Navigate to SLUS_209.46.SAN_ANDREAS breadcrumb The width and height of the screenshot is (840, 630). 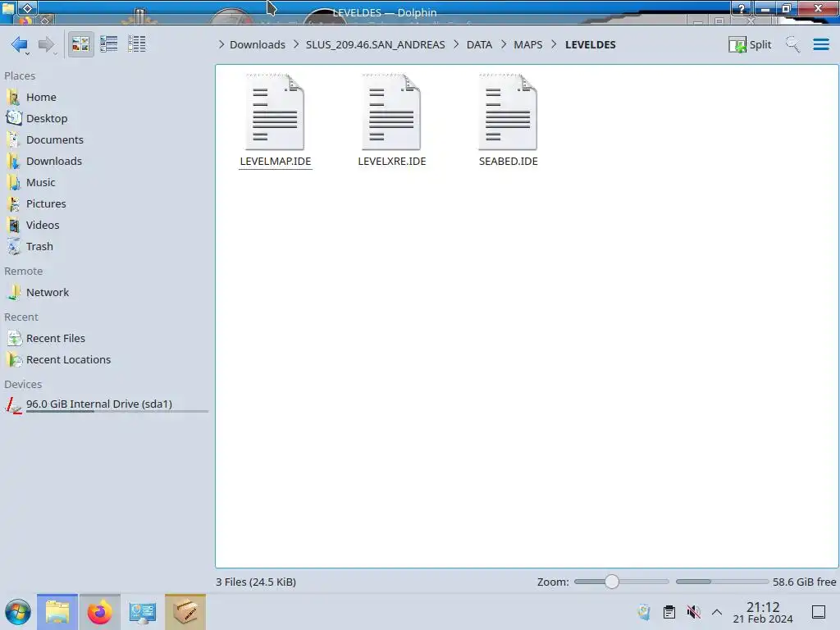(375, 44)
